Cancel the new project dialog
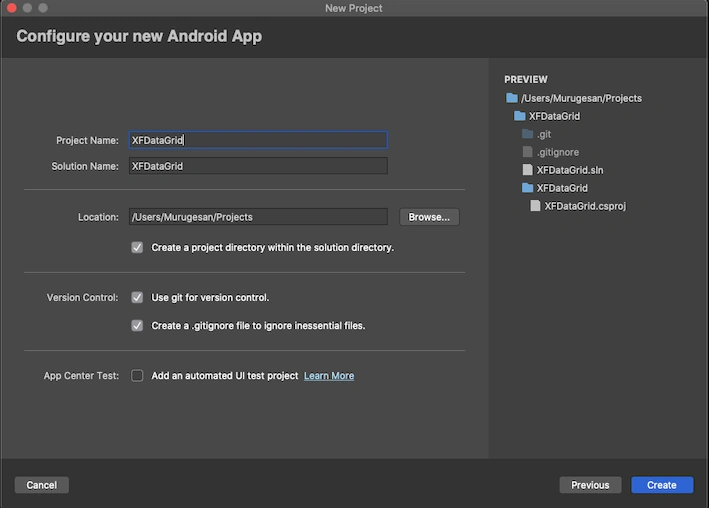Screen dimensions: 709x508 coord(42,485)
